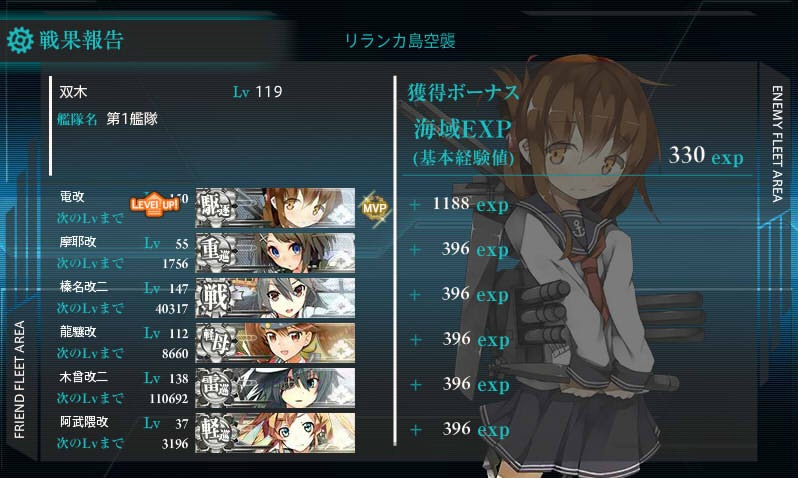Click the 第1艦隊 fleet name
The height and width of the screenshot is (478, 798).
(x=132, y=119)
